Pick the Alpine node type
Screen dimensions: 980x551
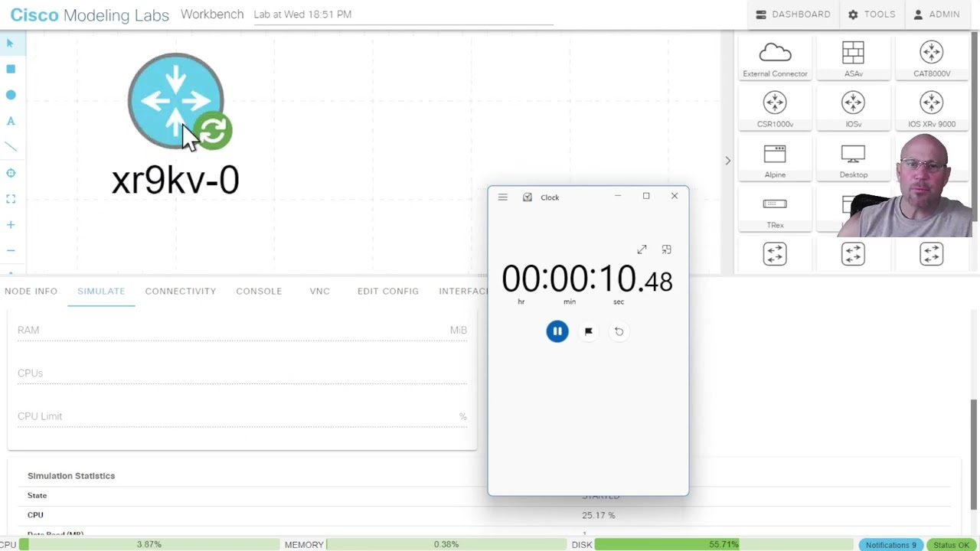click(775, 161)
